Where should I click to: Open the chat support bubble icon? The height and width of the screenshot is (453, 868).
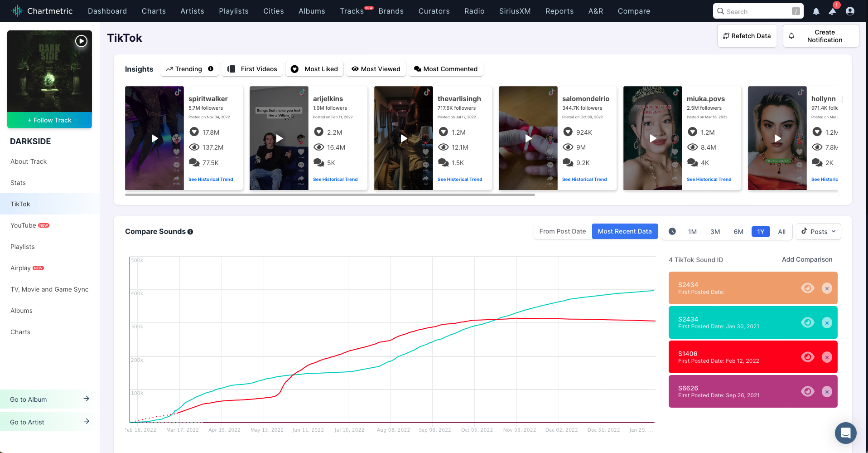click(x=845, y=433)
